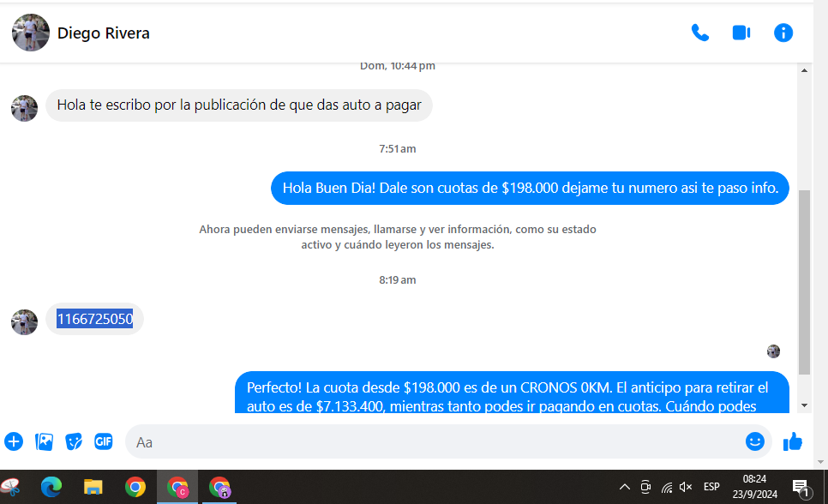828x504 pixels.
Task: Show hidden system tray icons
Action: tap(625, 487)
